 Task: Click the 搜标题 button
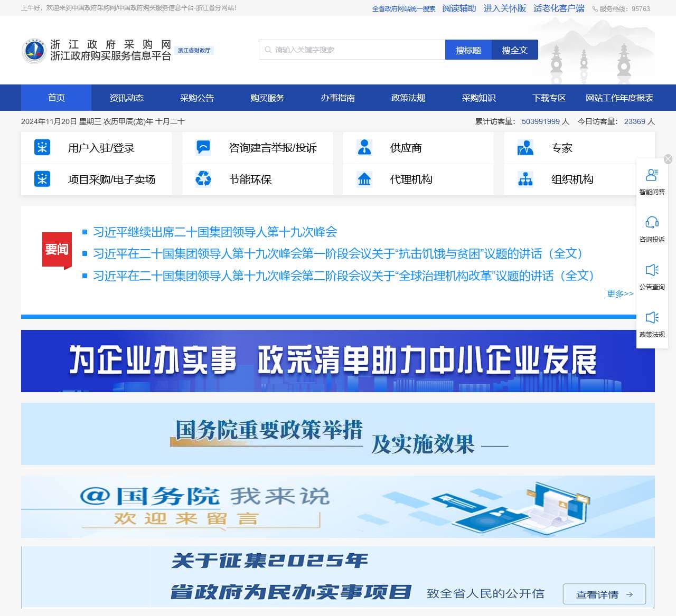click(468, 50)
